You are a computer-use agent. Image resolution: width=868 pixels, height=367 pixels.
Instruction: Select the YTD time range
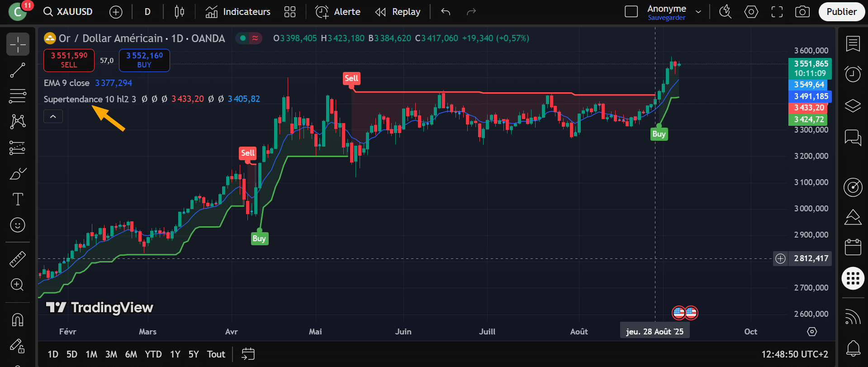[153, 354]
